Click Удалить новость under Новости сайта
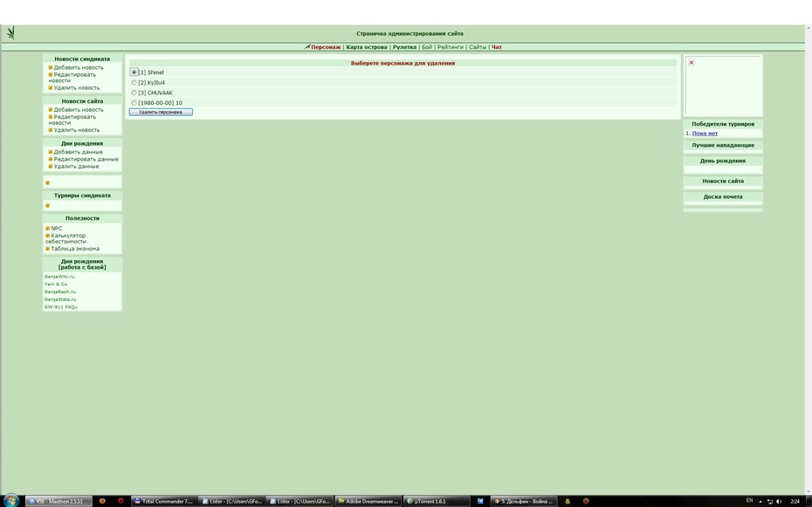This screenshot has height=507, width=812. click(77, 130)
